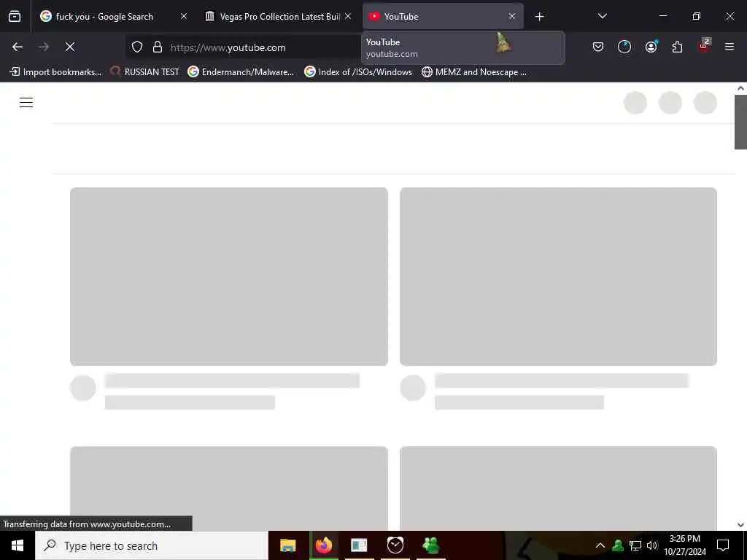Screen dimensions: 747x560
Task: Switch to Vegas Pro Collection tab
Action: (x=279, y=17)
